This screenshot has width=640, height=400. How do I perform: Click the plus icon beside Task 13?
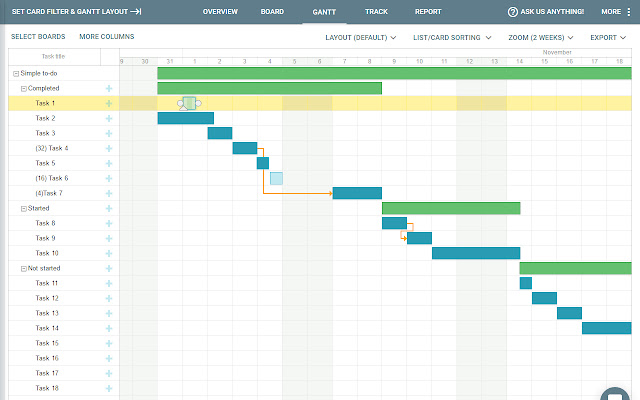[x=109, y=313]
